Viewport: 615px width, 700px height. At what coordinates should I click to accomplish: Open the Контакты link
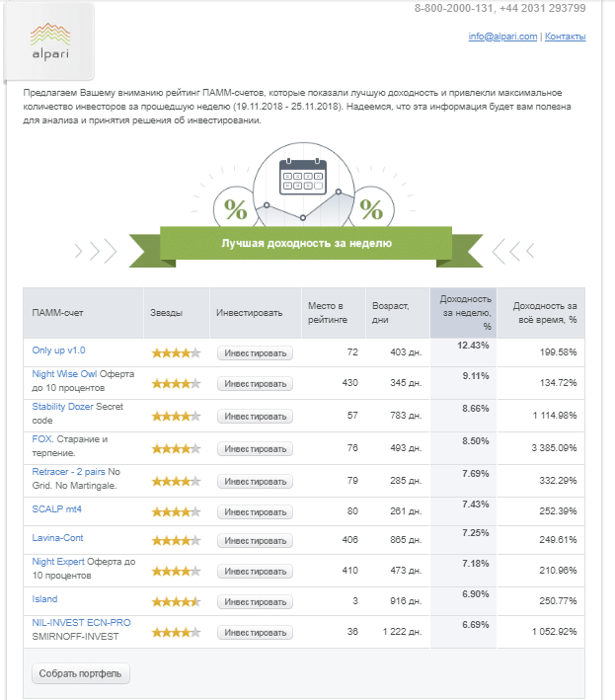tap(565, 37)
